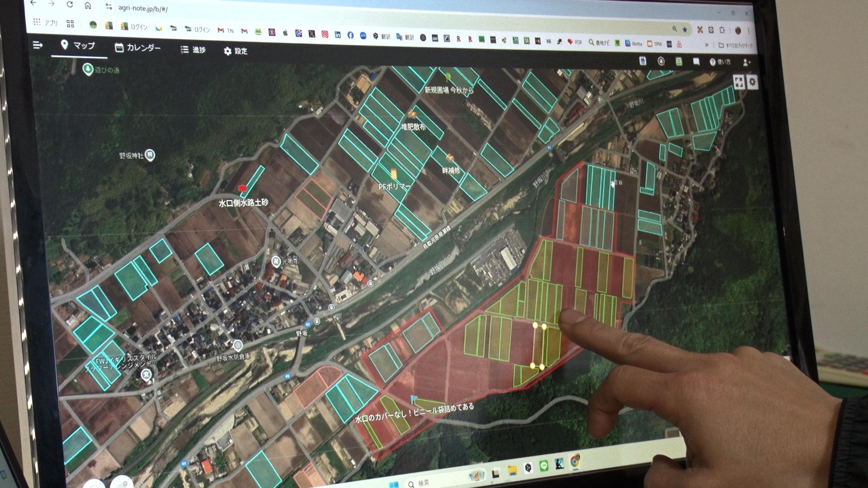Screen dimensions: 868x488
Task: Open the hamburger side menu icon
Action: (x=38, y=45)
